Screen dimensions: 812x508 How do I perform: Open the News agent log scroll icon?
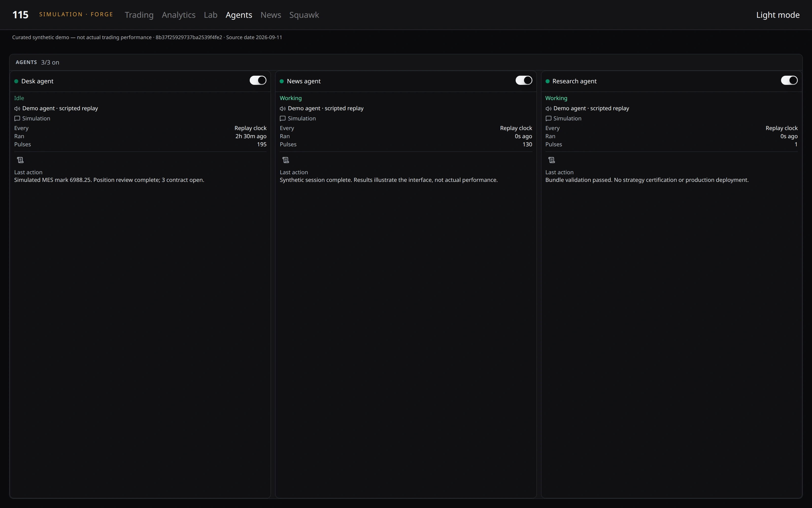coord(286,160)
